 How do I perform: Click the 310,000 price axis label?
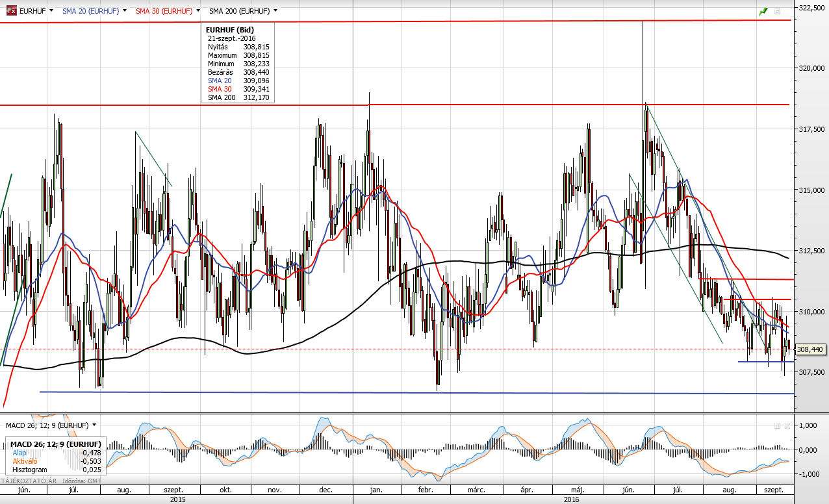click(811, 312)
